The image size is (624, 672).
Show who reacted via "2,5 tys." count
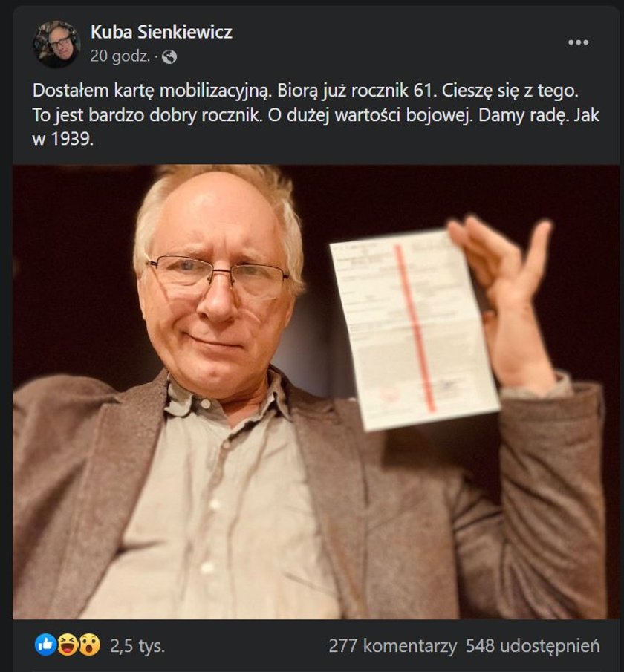[x=137, y=646]
